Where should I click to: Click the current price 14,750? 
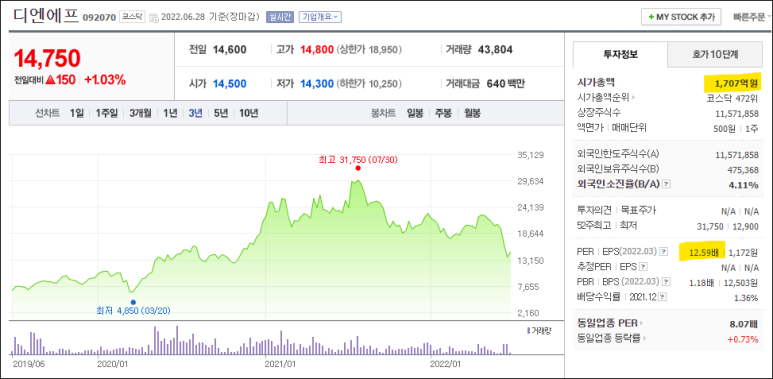[47, 58]
